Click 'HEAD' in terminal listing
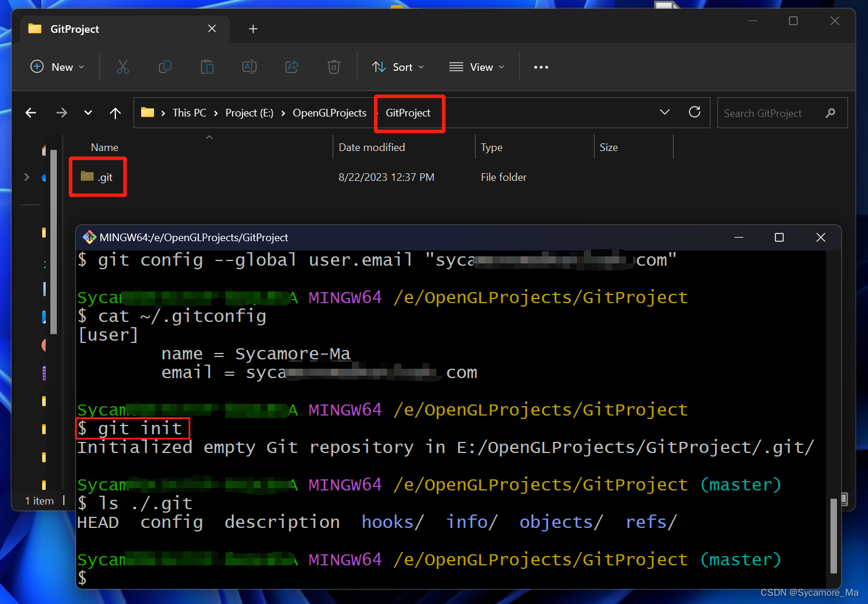868x604 pixels. (98, 523)
